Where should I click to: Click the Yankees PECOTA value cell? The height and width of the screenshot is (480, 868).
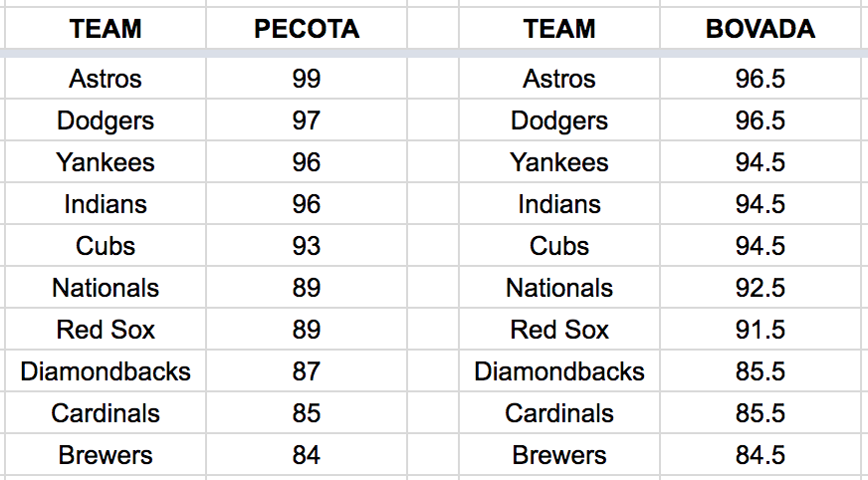coord(307,162)
